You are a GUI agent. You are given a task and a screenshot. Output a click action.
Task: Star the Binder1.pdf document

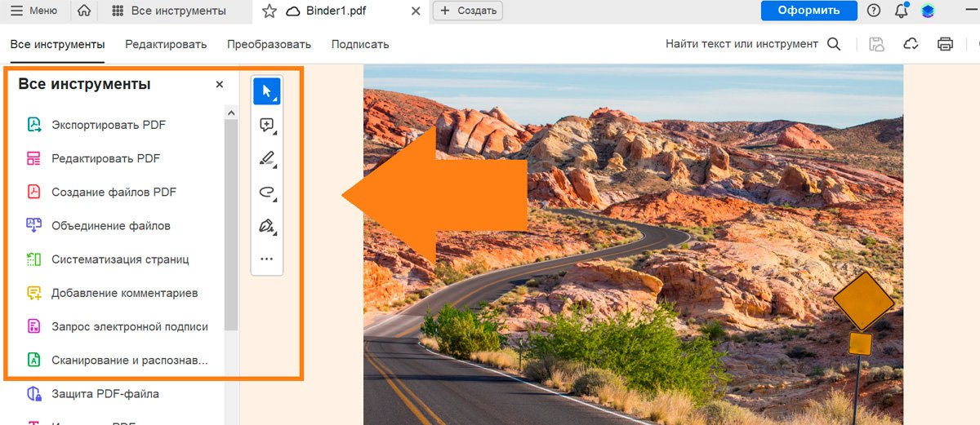pos(269,11)
